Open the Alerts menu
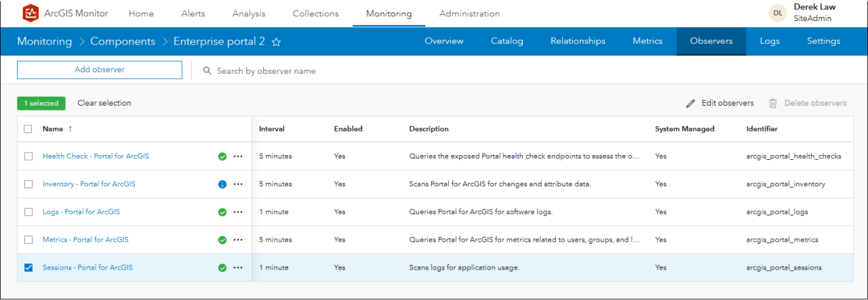The height and width of the screenshot is (300, 868). click(x=193, y=14)
